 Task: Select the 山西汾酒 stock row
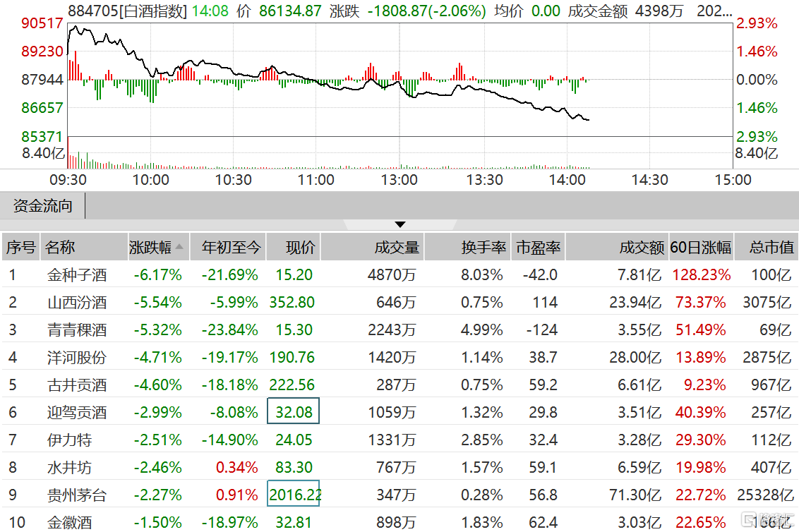coord(399,302)
